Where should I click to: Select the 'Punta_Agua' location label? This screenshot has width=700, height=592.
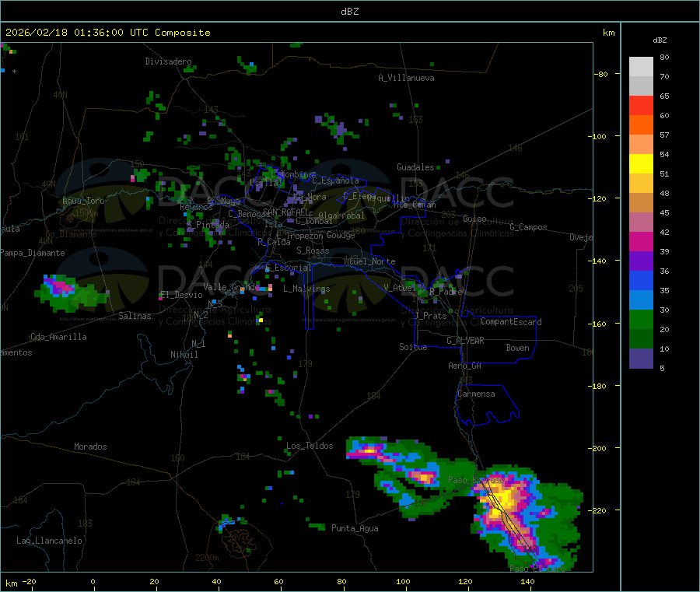point(355,528)
